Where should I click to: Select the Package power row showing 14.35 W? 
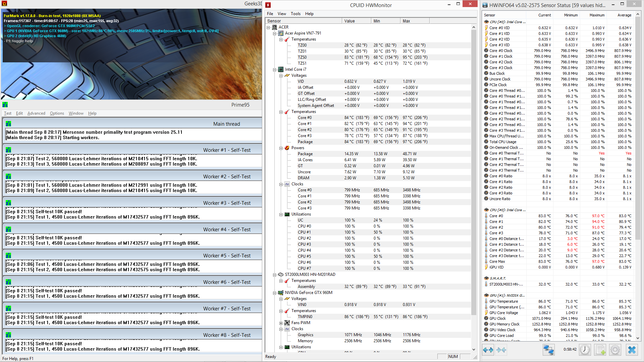(x=368, y=154)
